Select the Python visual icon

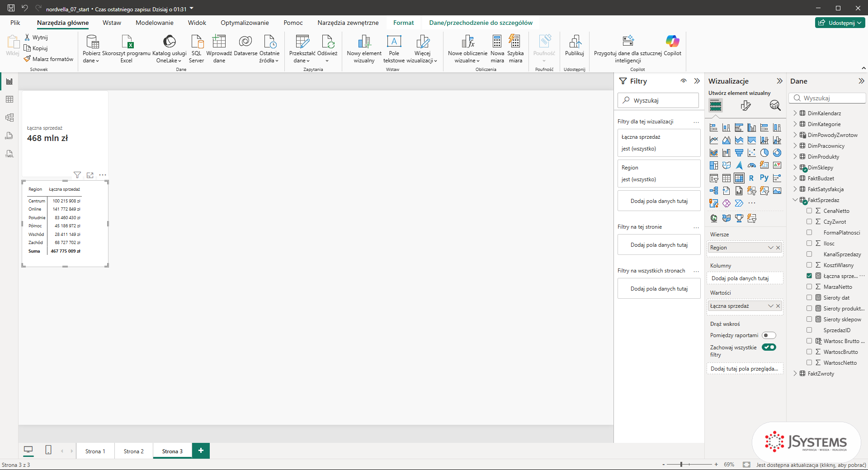click(764, 178)
